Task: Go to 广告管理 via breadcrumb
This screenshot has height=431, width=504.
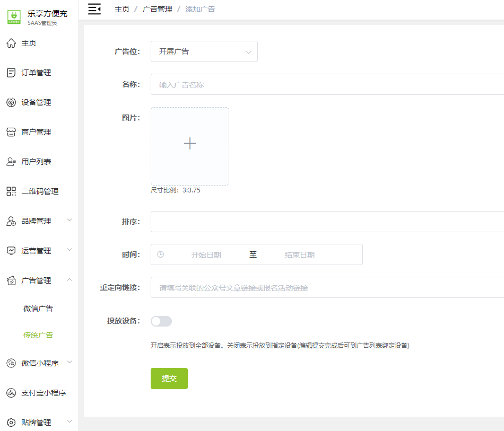Action: tap(157, 9)
